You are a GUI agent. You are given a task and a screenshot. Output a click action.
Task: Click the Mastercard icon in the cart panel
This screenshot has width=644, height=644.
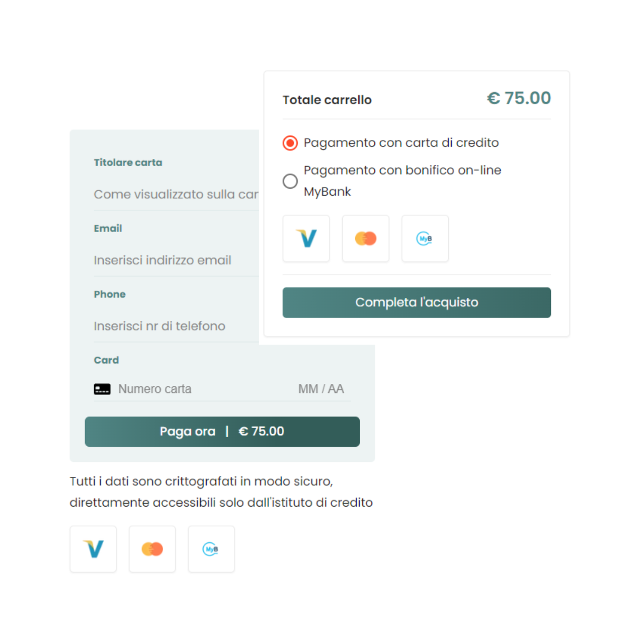pos(365,238)
